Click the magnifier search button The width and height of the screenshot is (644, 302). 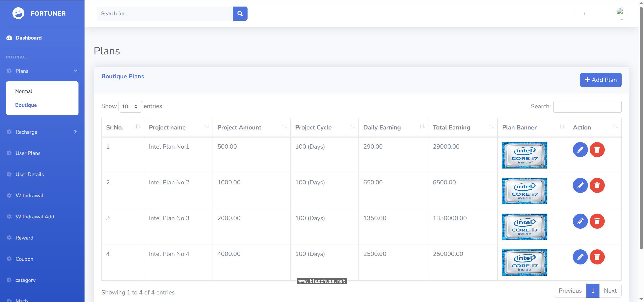pos(240,14)
